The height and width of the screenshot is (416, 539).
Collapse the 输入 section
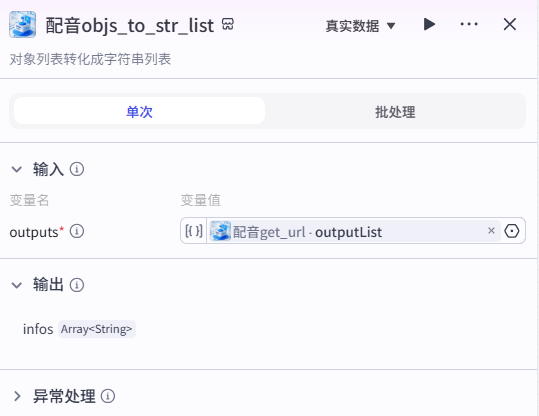(16, 169)
